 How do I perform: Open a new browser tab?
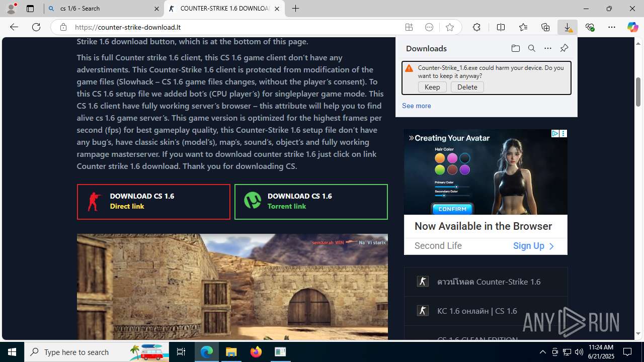pos(296,9)
